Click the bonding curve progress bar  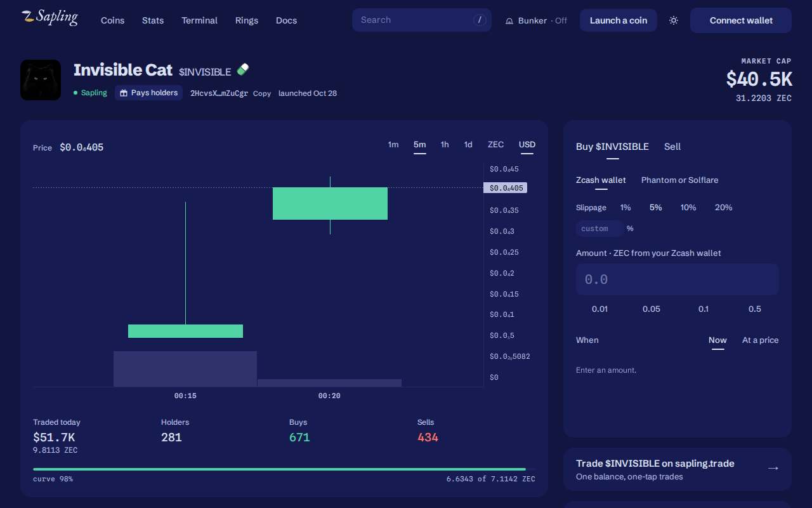(x=284, y=469)
